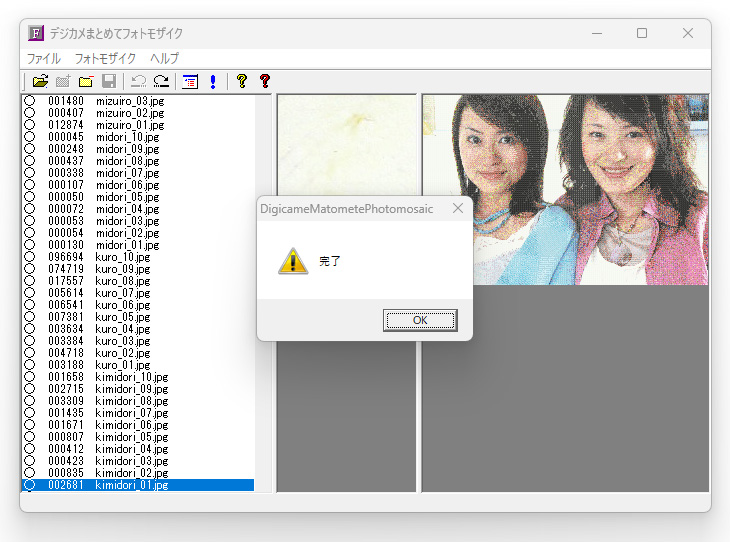Viewport: 730px width, 542px height.
Task: Click the blue exclamation mark execute icon
Action: 213,81
